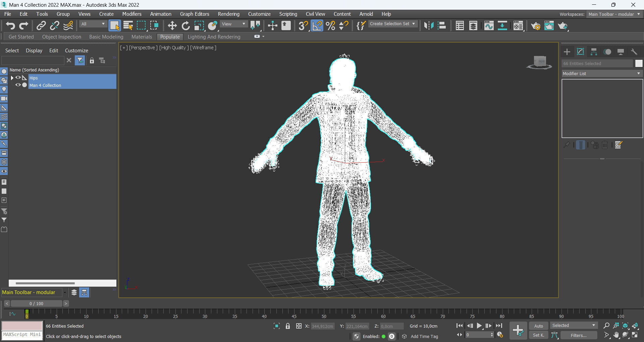
Task: Activate Select and Link tool
Action: tap(41, 26)
